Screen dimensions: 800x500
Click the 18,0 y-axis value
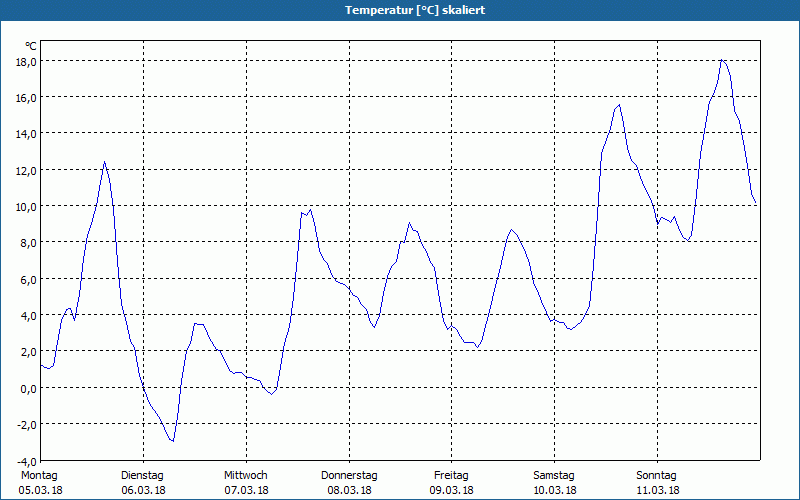27,62
